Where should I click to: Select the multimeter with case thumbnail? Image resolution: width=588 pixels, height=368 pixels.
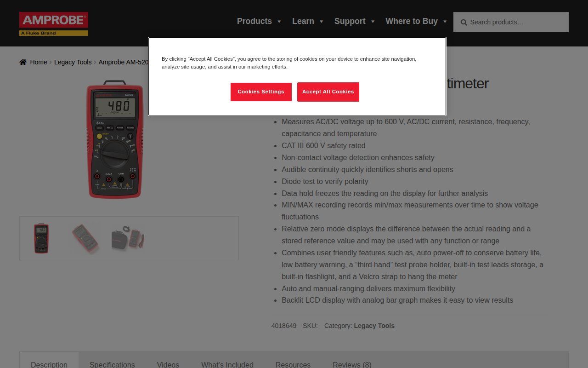pos(128,238)
